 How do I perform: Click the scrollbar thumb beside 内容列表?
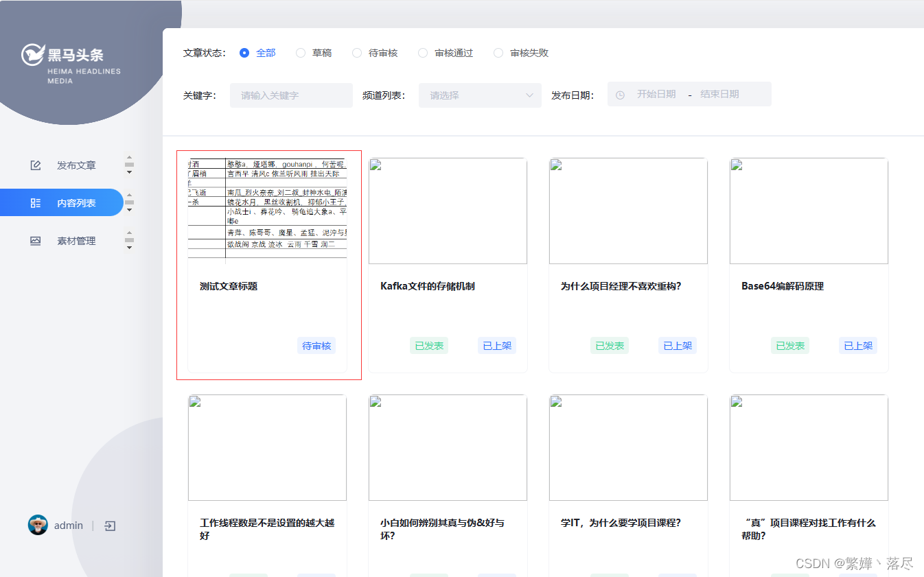pos(129,202)
